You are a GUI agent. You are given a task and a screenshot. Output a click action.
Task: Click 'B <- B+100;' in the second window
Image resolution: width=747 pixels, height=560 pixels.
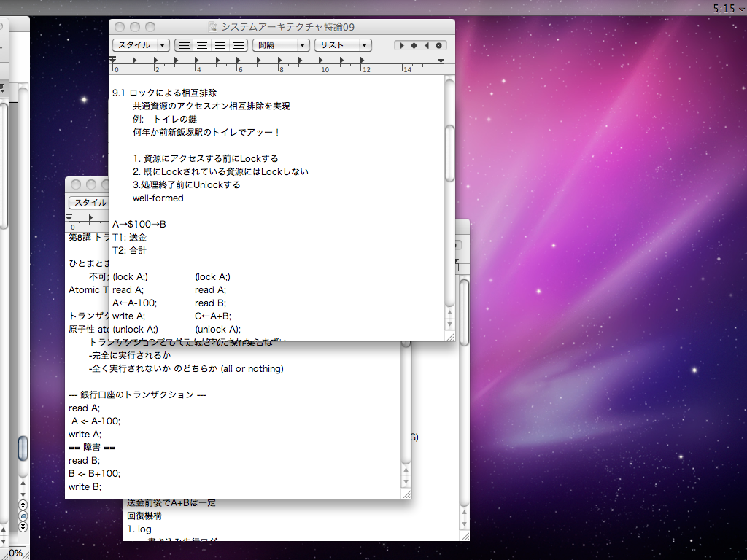[x=95, y=473]
